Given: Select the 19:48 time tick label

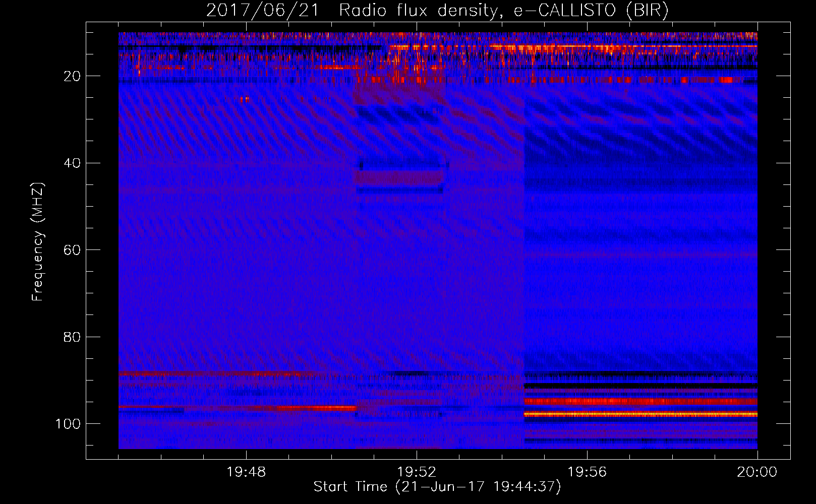Looking at the screenshot, I should click(x=246, y=472).
